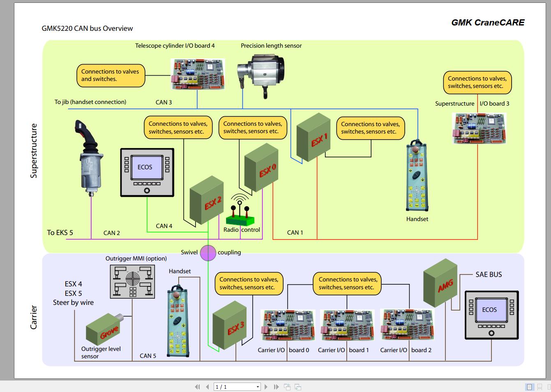
Task: Advance to the next page
Action: click(266, 387)
